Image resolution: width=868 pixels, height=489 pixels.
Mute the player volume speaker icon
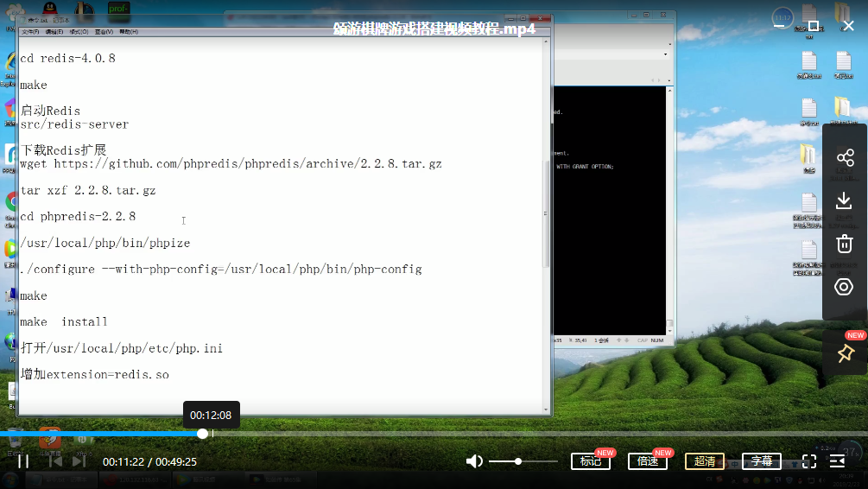[474, 461]
